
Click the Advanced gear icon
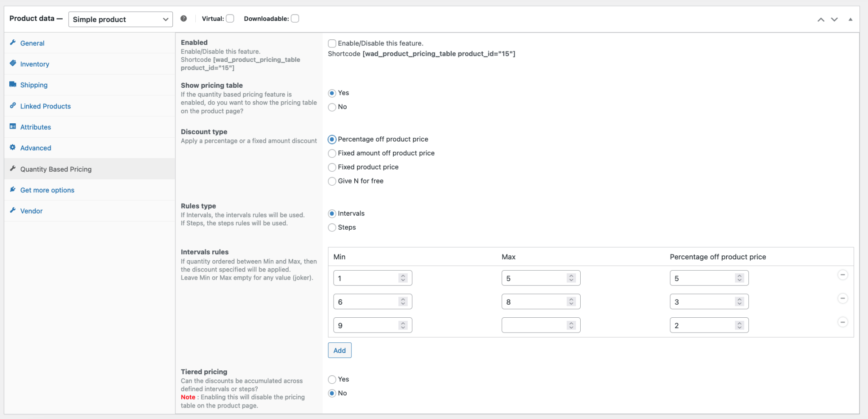pos(13,147)
